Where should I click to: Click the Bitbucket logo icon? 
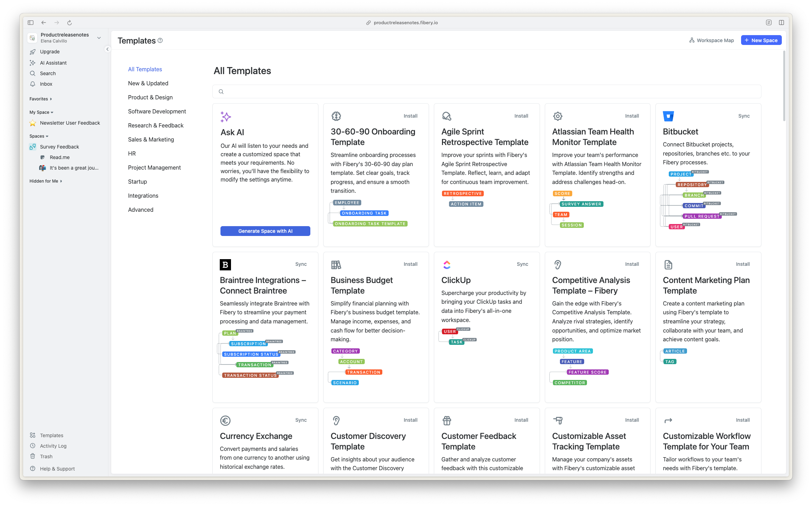click(668, 116)
